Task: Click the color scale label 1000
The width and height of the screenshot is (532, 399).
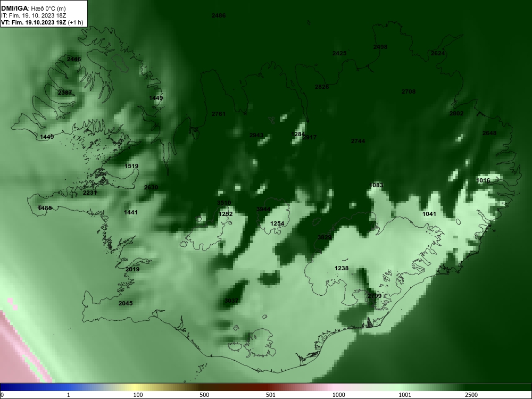Action: click(338, 395)
